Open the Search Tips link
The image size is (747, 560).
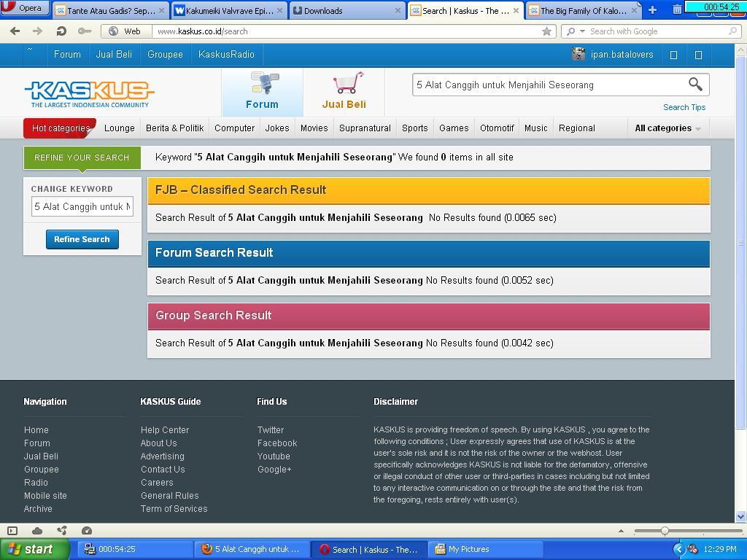[684, 107]
